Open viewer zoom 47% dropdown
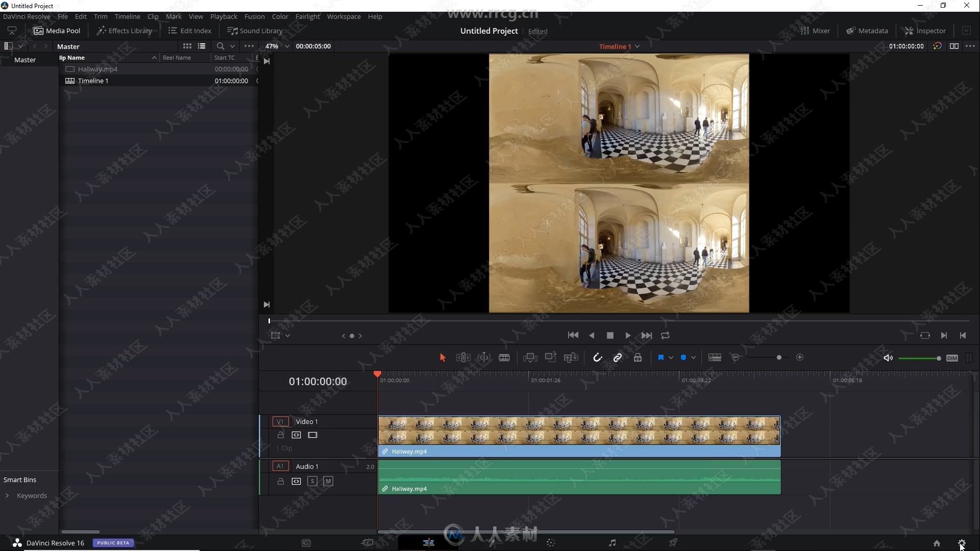This screenshot has width=980, height=551. point(277,46)
